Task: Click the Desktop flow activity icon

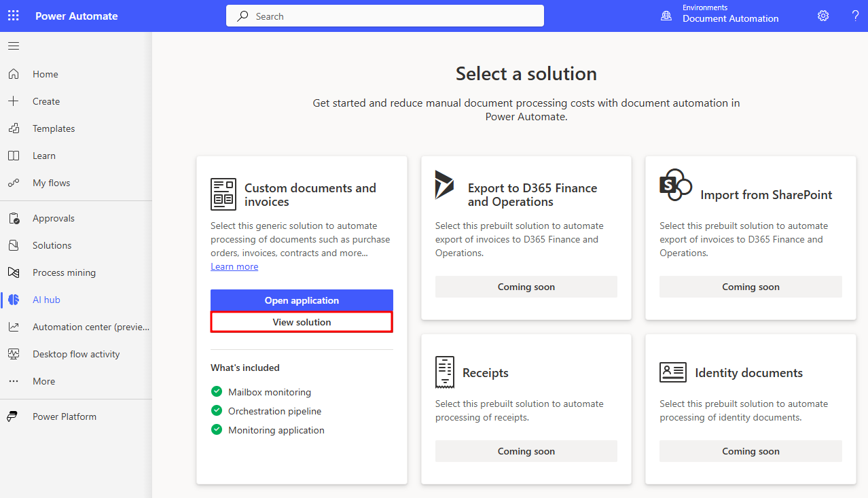Action: click(x=14, y=354)
